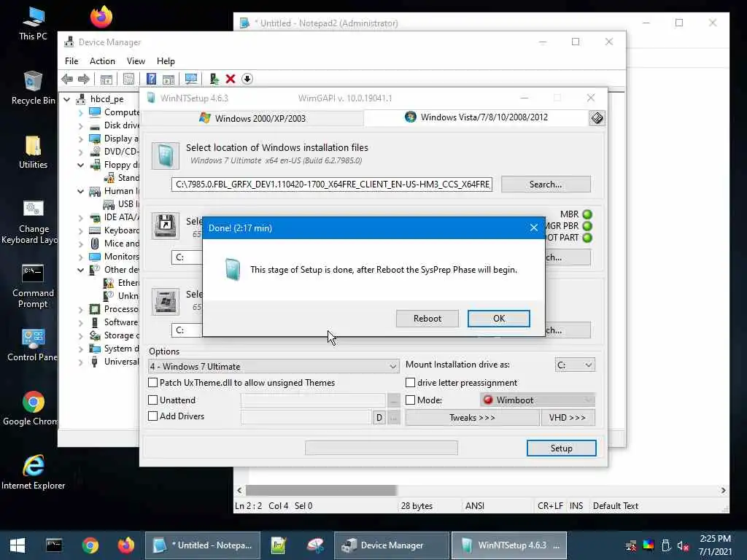
Task: Click the muted volume tray icon
Action: (683, 545)
